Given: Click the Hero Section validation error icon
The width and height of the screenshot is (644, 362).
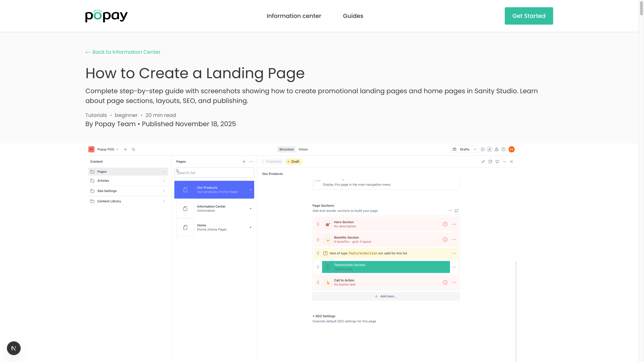Looking at the screenshot, I should coord(445,224).
